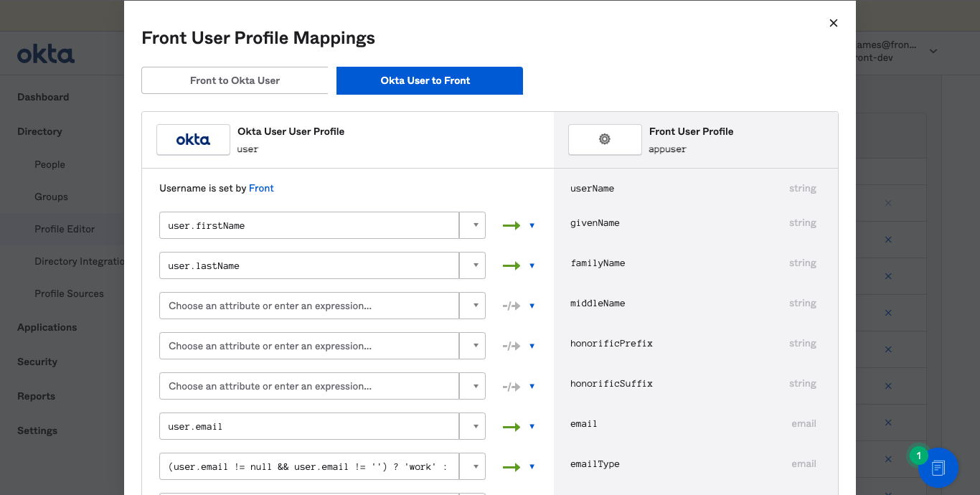980x495 pixels.
Task: Edit the emailType conditional expression field
Action: click(309, 466)
